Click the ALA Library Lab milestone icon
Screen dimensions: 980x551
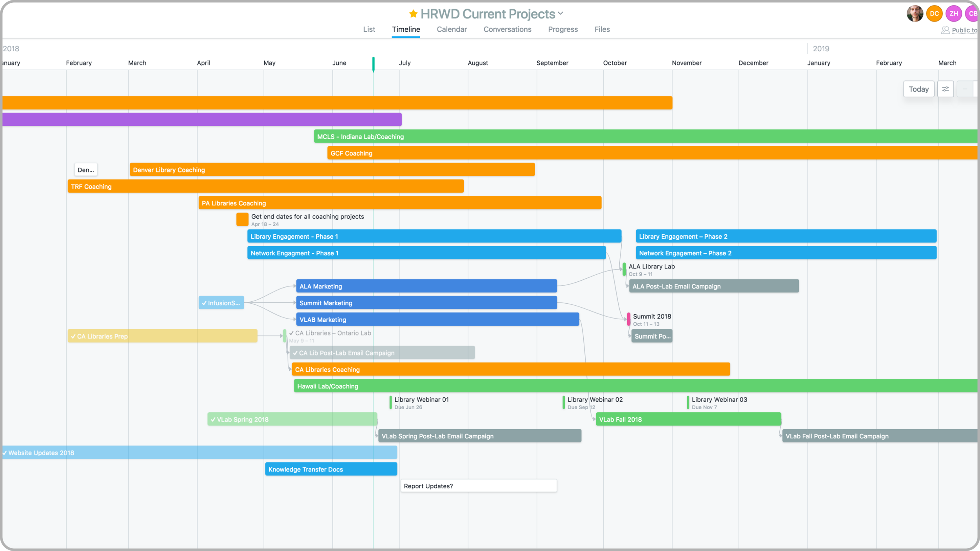click(x=624, y=270)
